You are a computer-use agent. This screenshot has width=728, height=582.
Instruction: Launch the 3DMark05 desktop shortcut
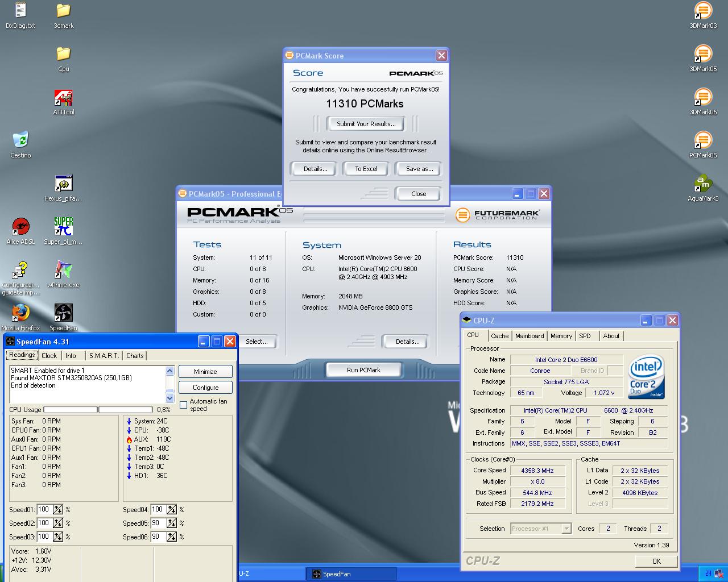(x=703, y=59)
